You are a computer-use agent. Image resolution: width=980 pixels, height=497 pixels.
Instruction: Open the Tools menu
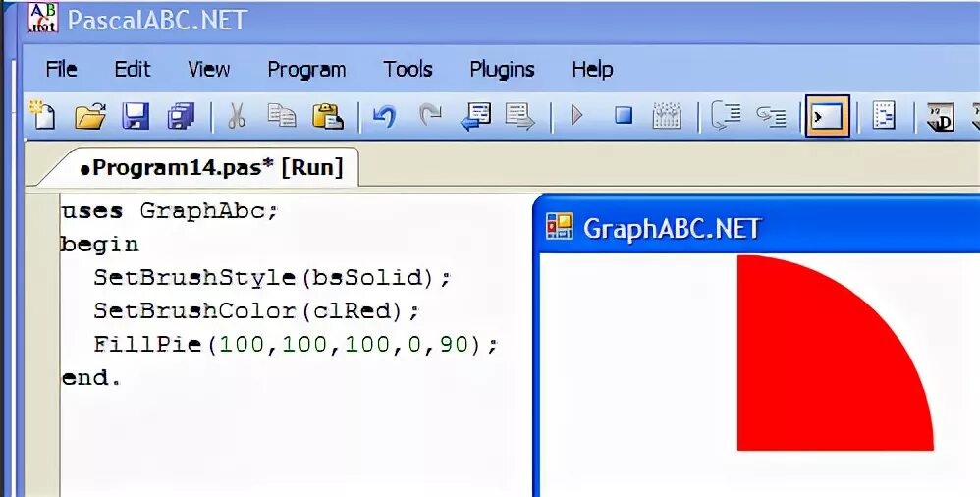[x=408, y=69]
